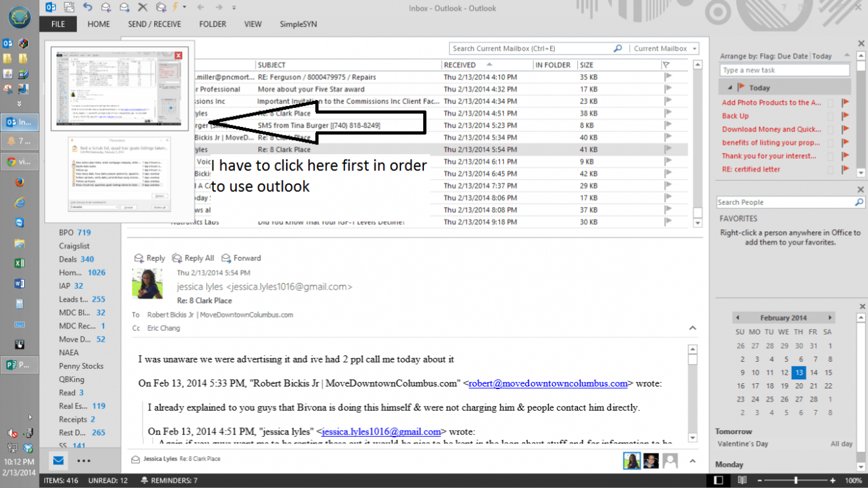Viewport: 868px width, 488px height.
Task: Open the FOLDER ribbon tab
Action: 213,24
